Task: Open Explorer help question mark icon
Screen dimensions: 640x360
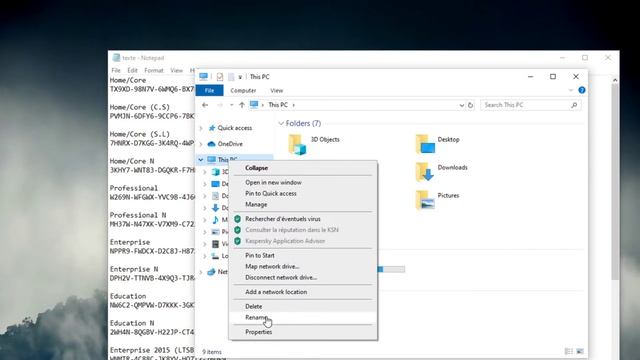Action: (x=582, y=90)
